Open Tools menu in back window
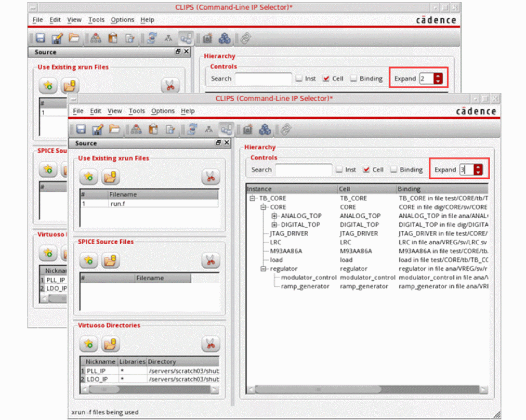This screenshot has width=526, height=420. coord(96,20)
